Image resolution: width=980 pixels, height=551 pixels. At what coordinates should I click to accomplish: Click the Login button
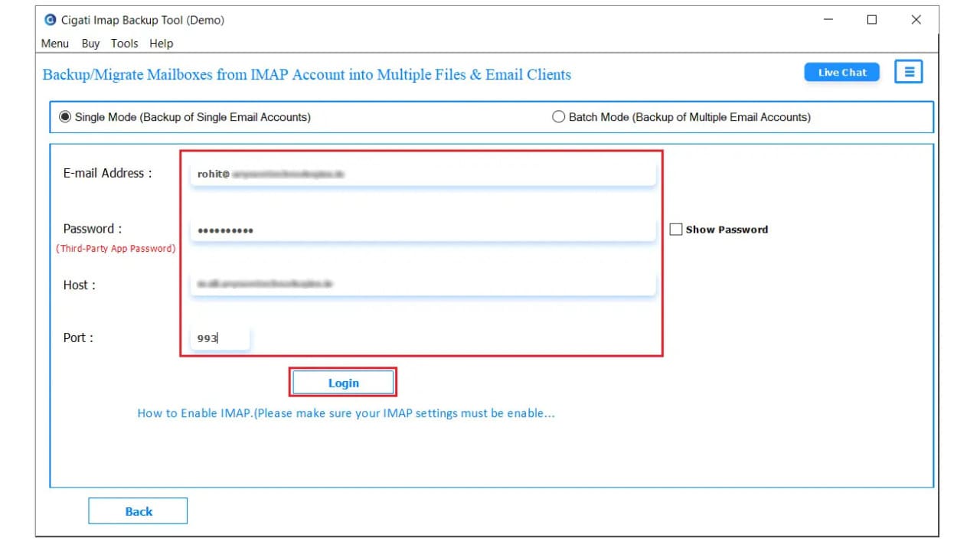(x=344, y=383)
